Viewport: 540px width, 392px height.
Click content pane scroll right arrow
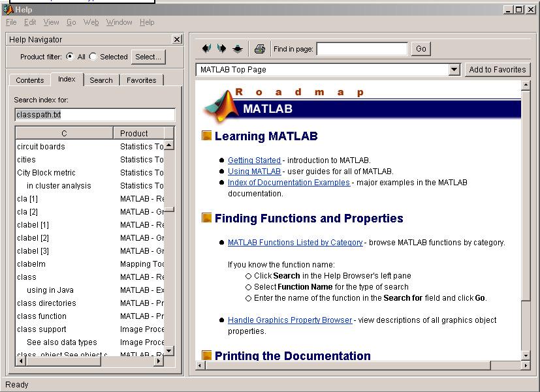point(526,365)
